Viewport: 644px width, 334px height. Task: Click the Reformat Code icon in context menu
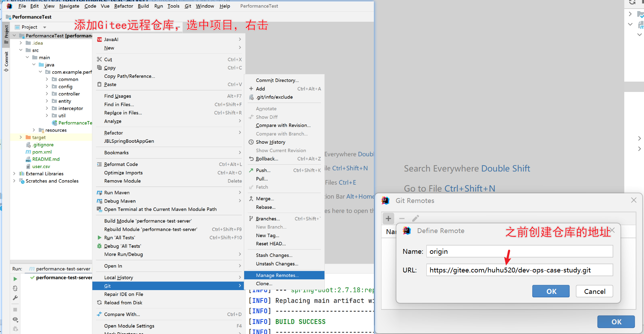[x=99, y=164]
